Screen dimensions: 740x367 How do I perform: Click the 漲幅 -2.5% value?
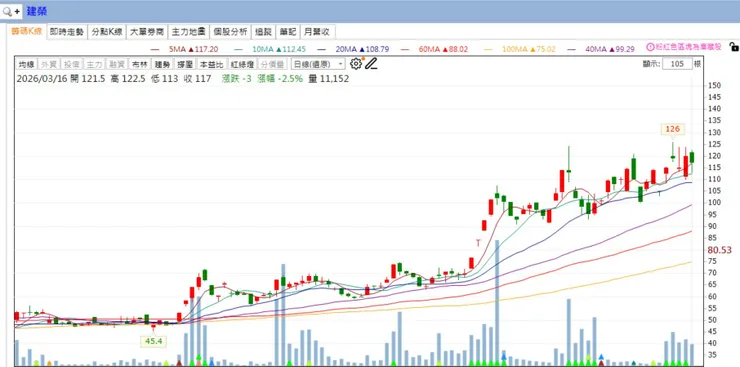click(280, 79)
